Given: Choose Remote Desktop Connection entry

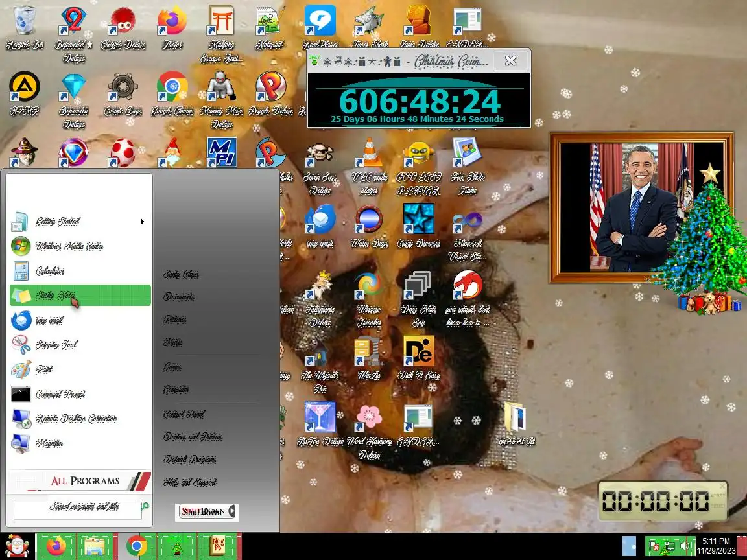Looking at the screenshot, I should [x=80, y=419].
